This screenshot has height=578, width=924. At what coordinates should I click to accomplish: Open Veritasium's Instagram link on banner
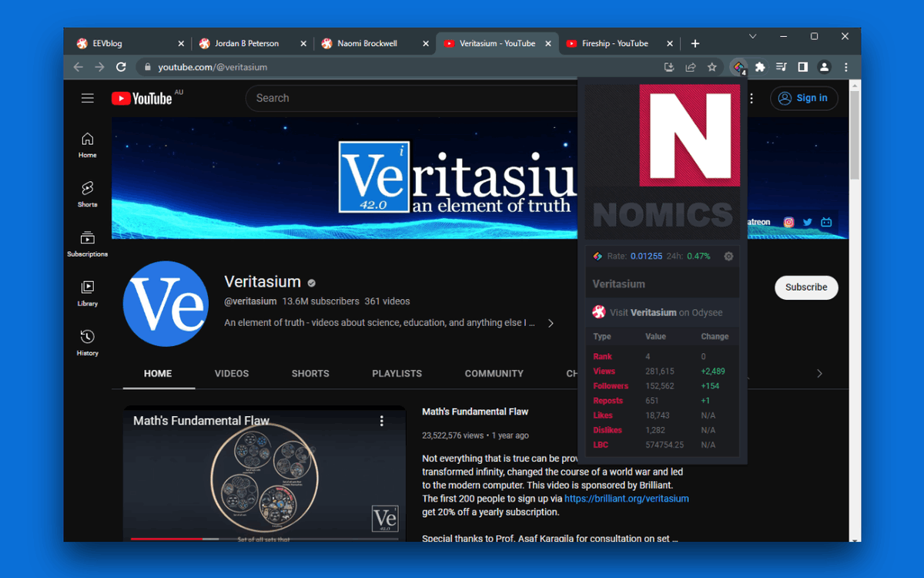788,222
